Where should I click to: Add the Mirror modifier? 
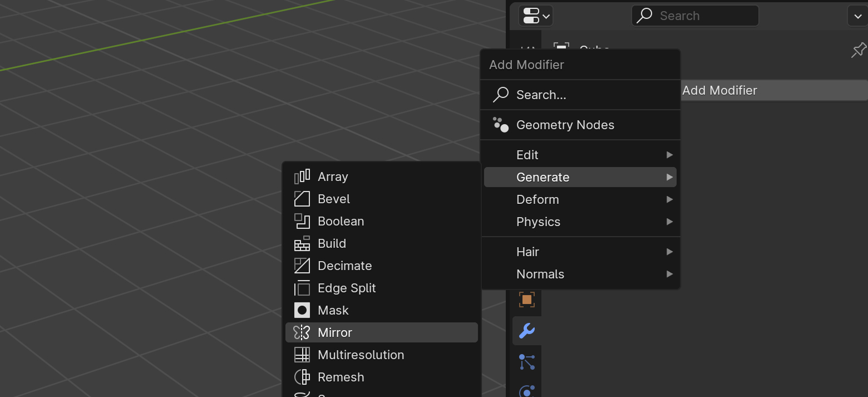tap(382, 332)
